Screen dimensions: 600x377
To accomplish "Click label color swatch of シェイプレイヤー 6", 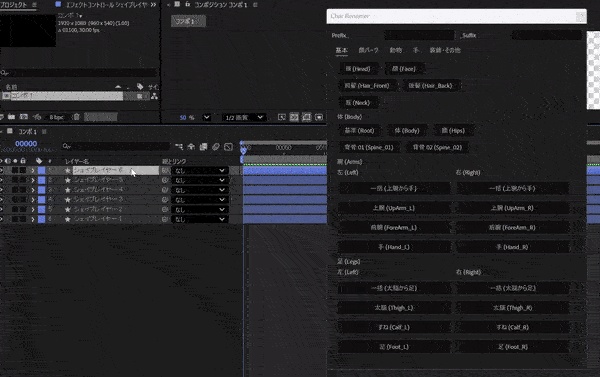I will 41,170.
